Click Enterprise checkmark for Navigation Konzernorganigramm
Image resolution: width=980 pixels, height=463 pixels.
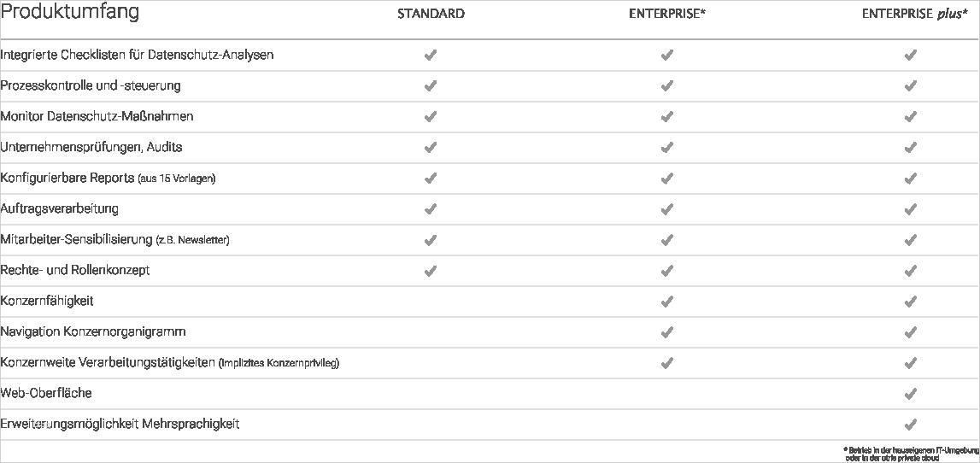click(x=667, y=332)
